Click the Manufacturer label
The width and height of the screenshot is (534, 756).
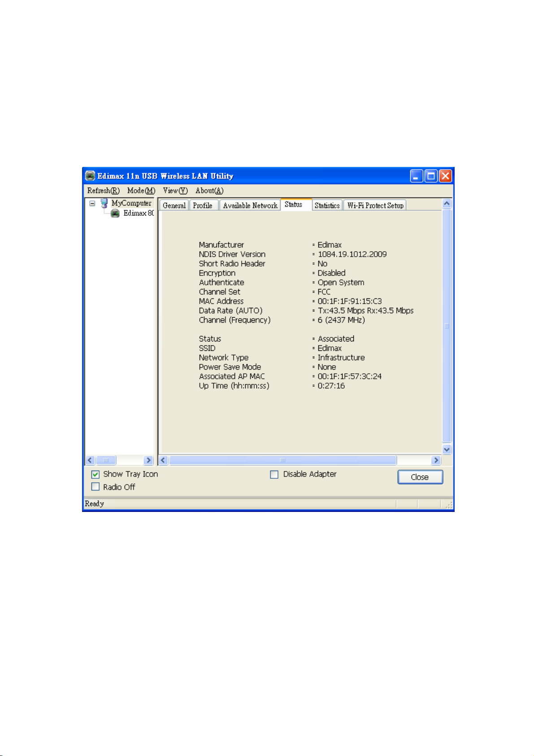click(x=221, y=245)
